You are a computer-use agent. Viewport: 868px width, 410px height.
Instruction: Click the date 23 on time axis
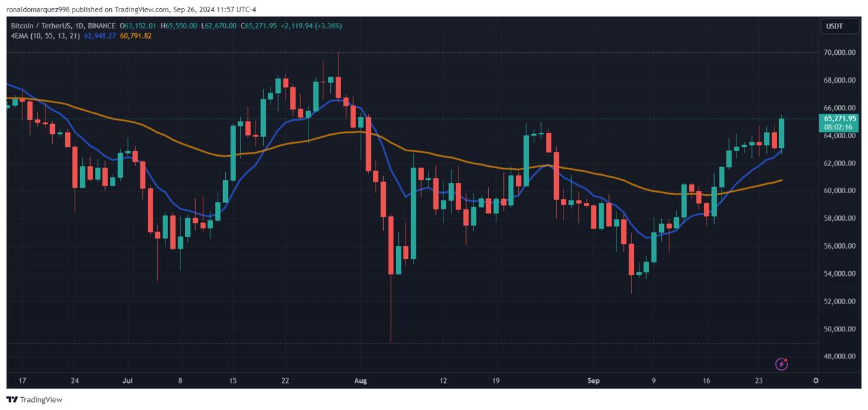759,381
